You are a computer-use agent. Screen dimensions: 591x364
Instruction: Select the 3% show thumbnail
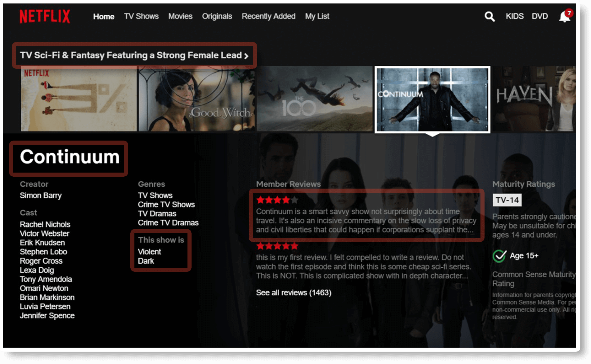coord(79,99)
